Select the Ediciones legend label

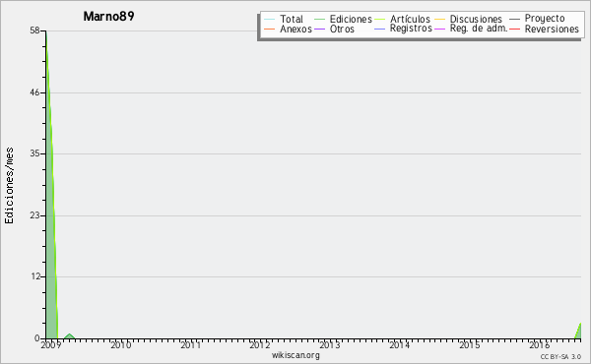coord(351,19)
